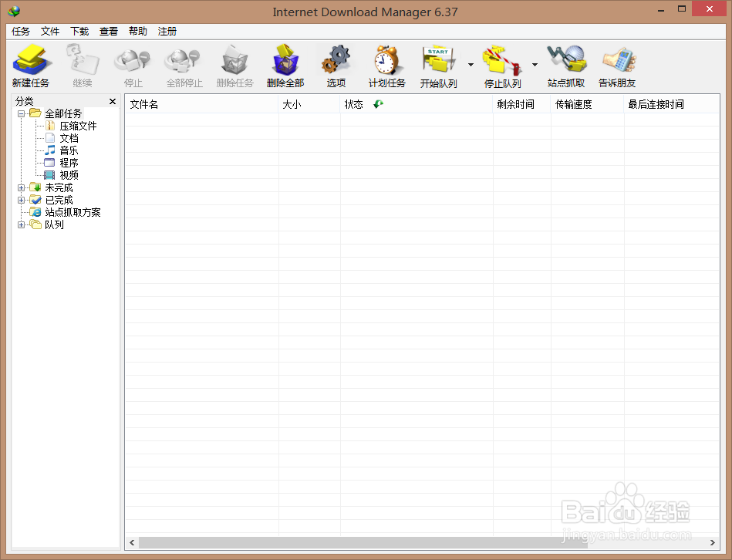Sort by the 最后连接时间 column header

(672, 104)
